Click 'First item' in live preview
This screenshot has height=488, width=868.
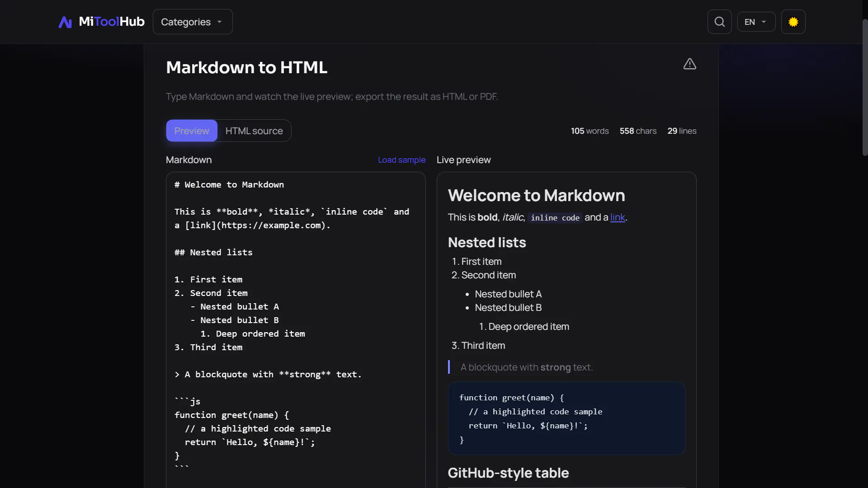481,262
